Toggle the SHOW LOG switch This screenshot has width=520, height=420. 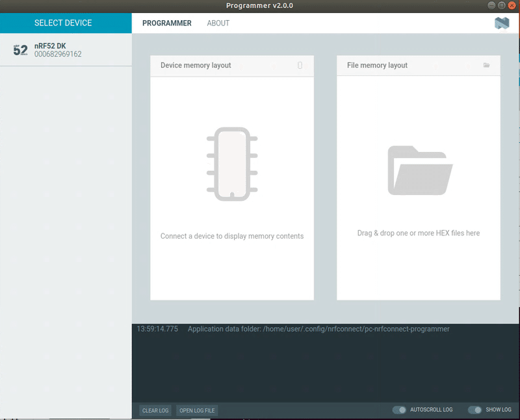pos(475,410)
